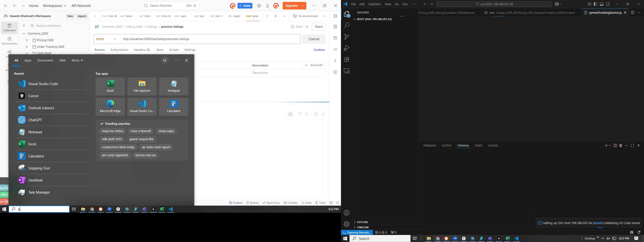This screenshot has height=242, width=644.
Task: Open Trash in Postman footer
Action: [321, 203]
